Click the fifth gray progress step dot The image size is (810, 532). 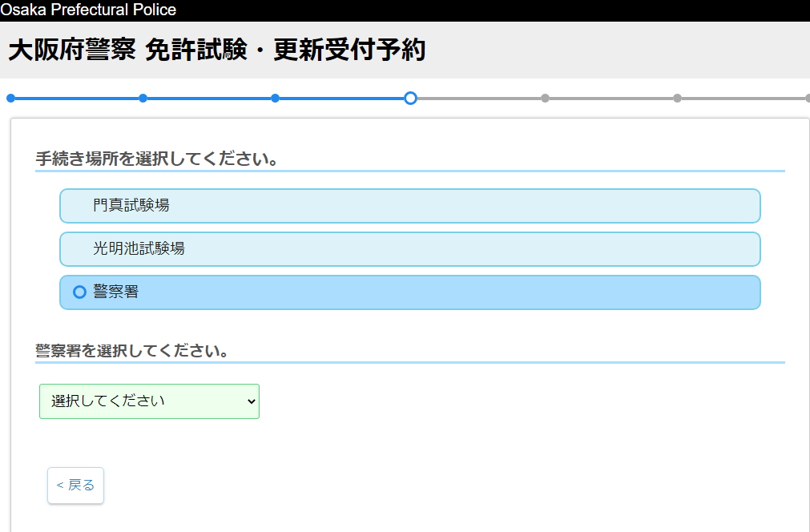tap(545, 99)
